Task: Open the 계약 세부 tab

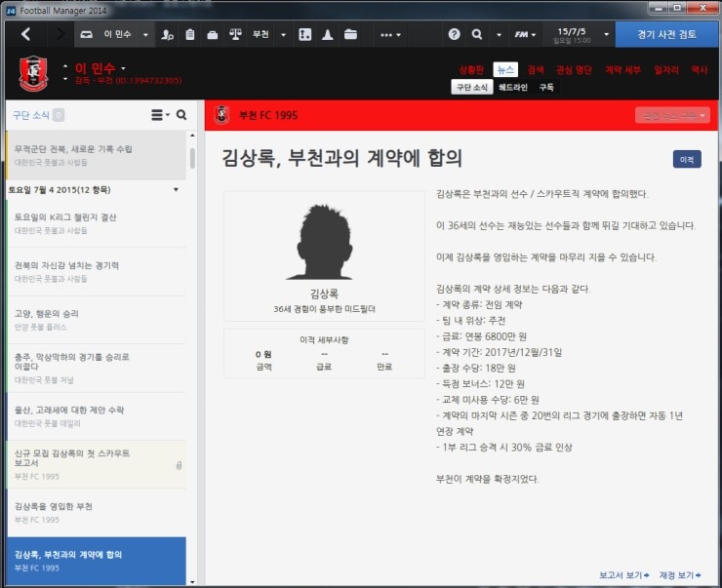Action: (622, 70)
